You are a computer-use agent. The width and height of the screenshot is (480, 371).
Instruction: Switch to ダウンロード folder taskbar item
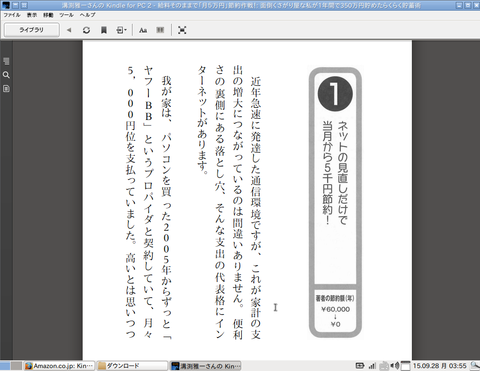[x=132, y=366]
